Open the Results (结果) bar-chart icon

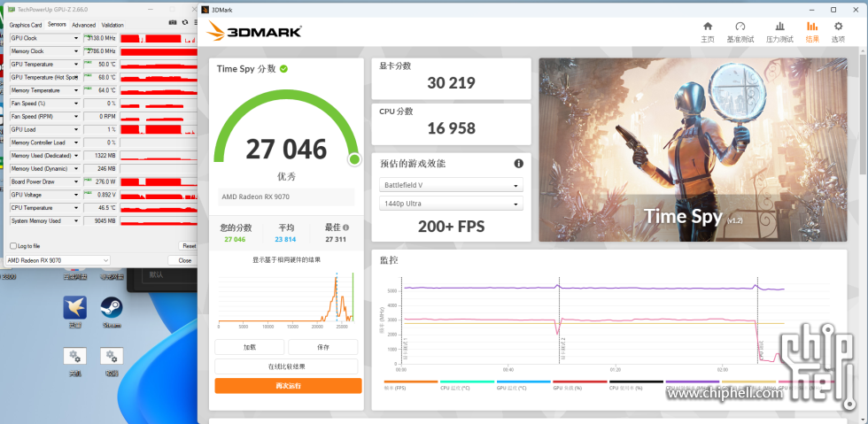(812, 27)
